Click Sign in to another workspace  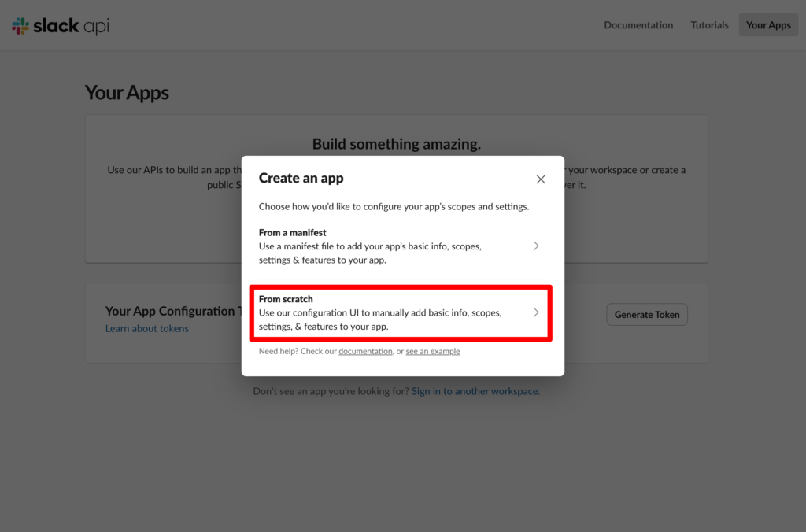pos(475,391)
